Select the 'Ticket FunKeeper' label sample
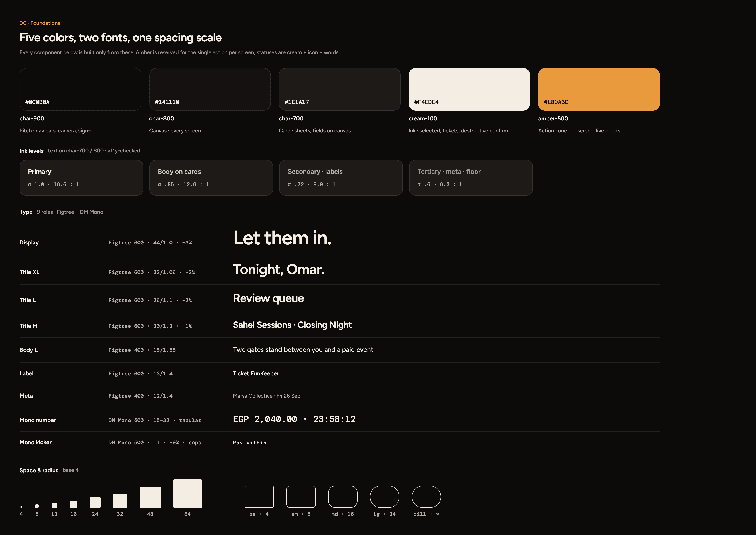 (256, 373)
